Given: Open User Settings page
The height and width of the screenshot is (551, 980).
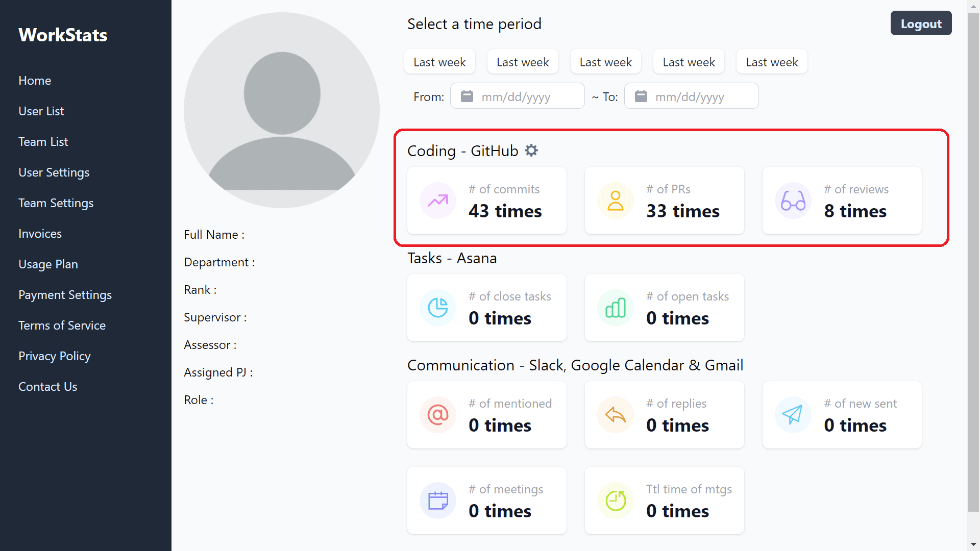Looking at the screenshot, I should (54, 172).
